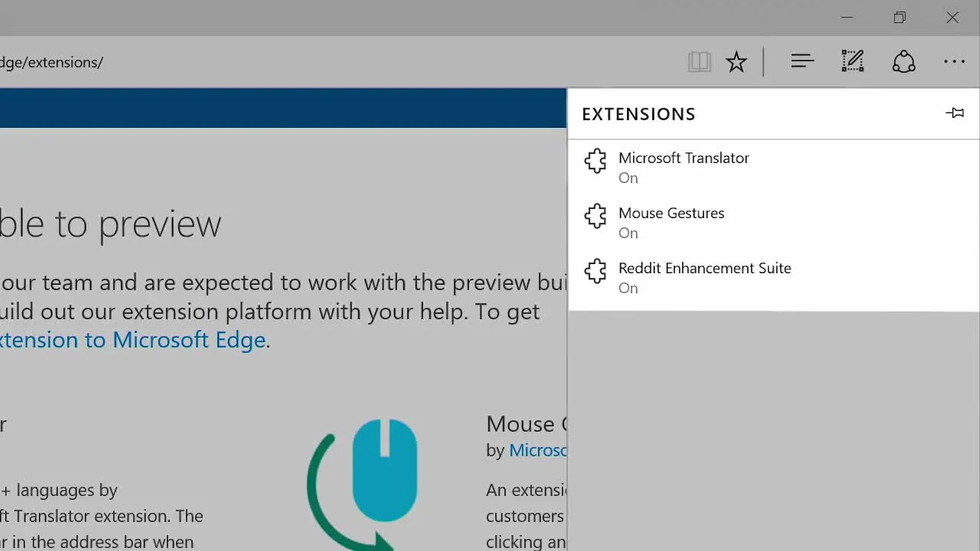Open Mouse Gestures extension entry
The height and width of the screenshot is (551, 980).
(x=773, y=222)
